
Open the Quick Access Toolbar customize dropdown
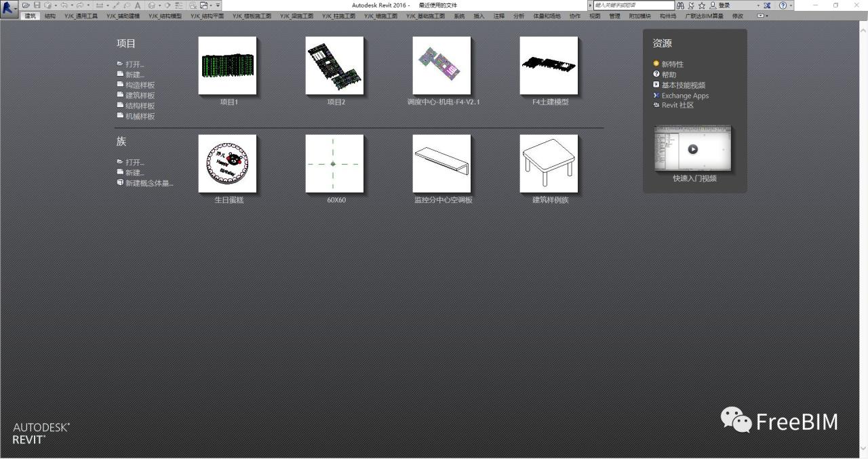218,5
